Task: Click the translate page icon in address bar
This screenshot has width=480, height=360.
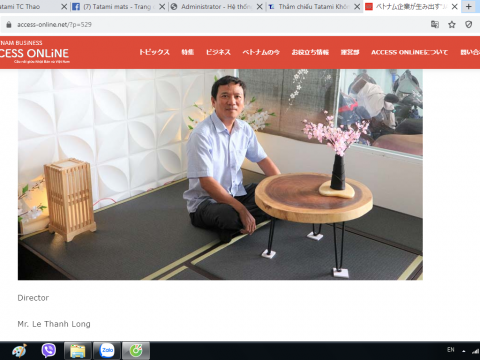Action: (435, 24)
